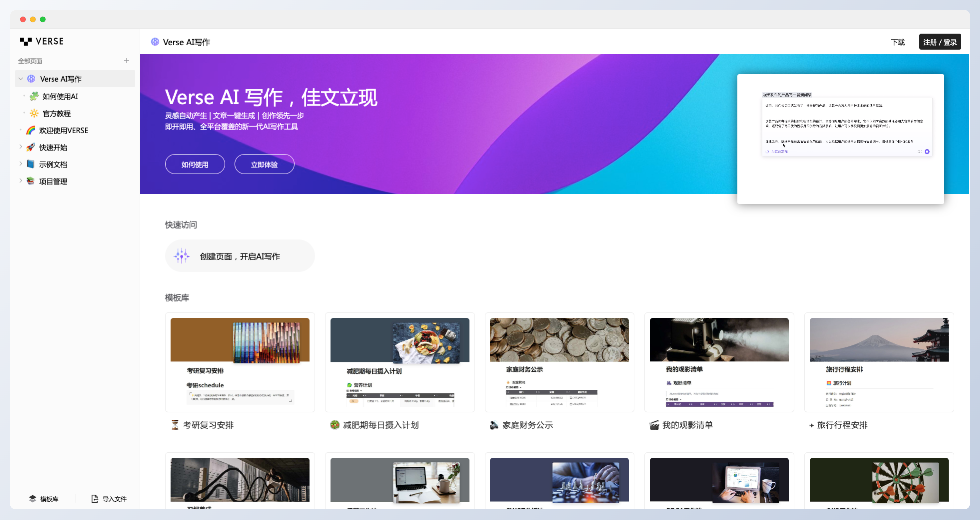Click the AI writing sparkle icon in 创建页面
Viewport: 980px width, 520px height.
[x=182, y=256]
